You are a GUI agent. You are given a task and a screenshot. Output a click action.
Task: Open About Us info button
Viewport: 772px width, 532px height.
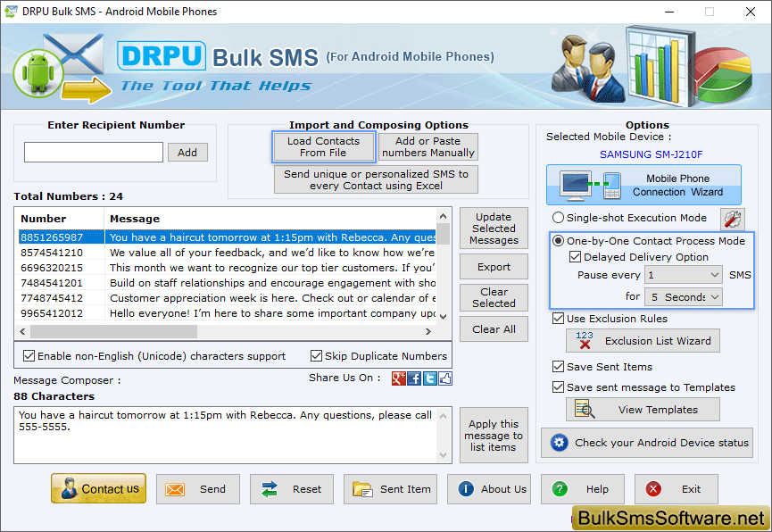coord(489,489)
